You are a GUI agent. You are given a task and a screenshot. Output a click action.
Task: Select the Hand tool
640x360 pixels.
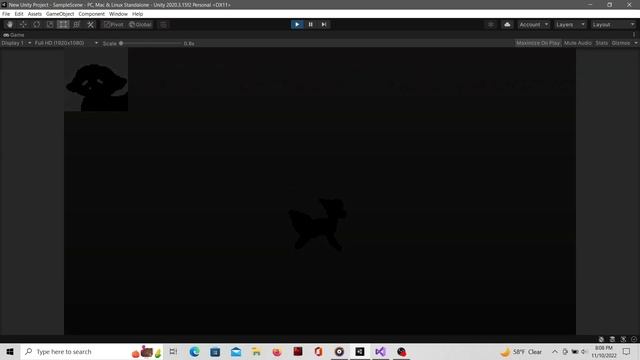(x=10, y=24)
